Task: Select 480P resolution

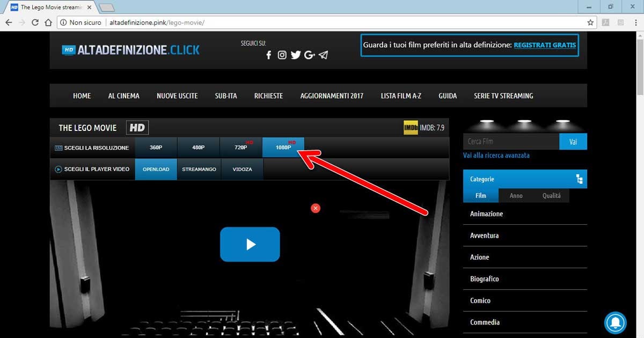Action: [x=199, y=148]
